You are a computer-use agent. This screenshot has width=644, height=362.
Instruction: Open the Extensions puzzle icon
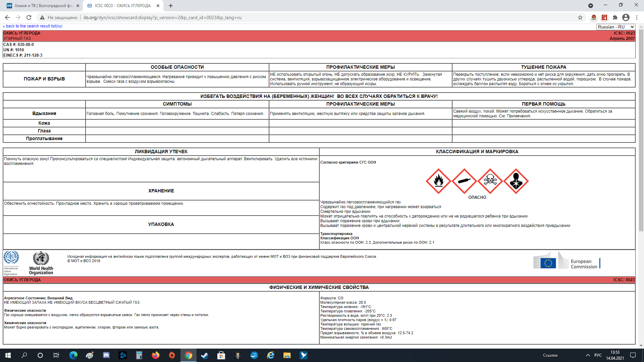pos(615,17)
